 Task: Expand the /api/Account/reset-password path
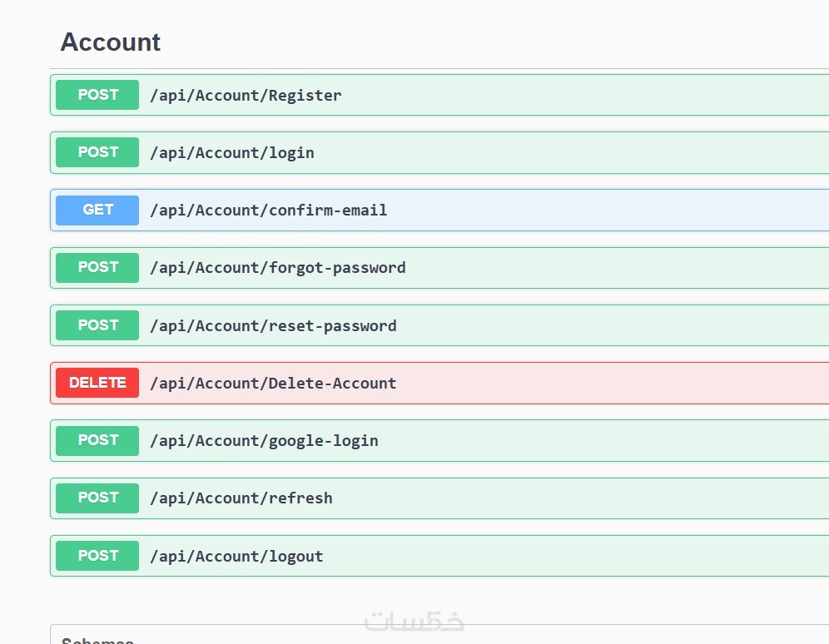pyautogui.click(x=273, y=326)
